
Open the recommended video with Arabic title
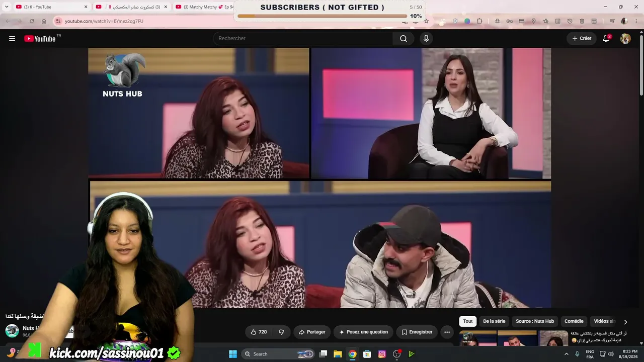[599, 337]
